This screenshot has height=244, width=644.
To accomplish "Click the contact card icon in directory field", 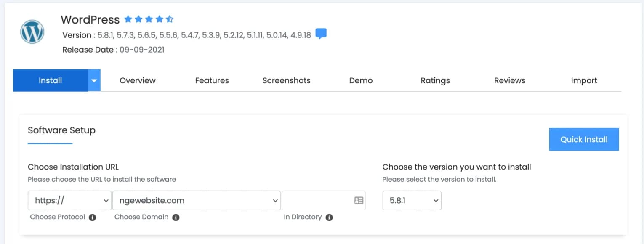I will 359,201.
